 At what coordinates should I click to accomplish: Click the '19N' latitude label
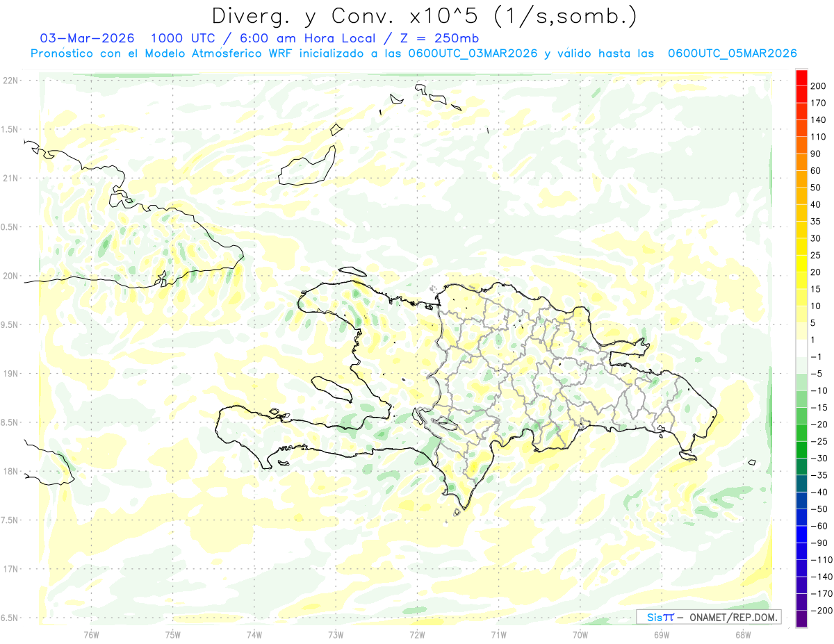point(10,374)
